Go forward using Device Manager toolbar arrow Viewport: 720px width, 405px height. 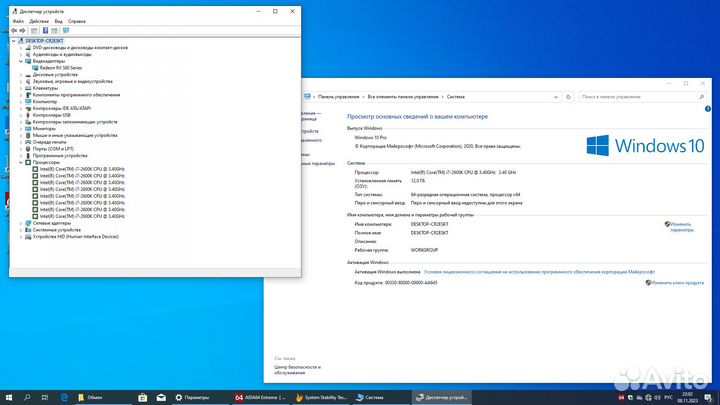(x=22, y=30)
